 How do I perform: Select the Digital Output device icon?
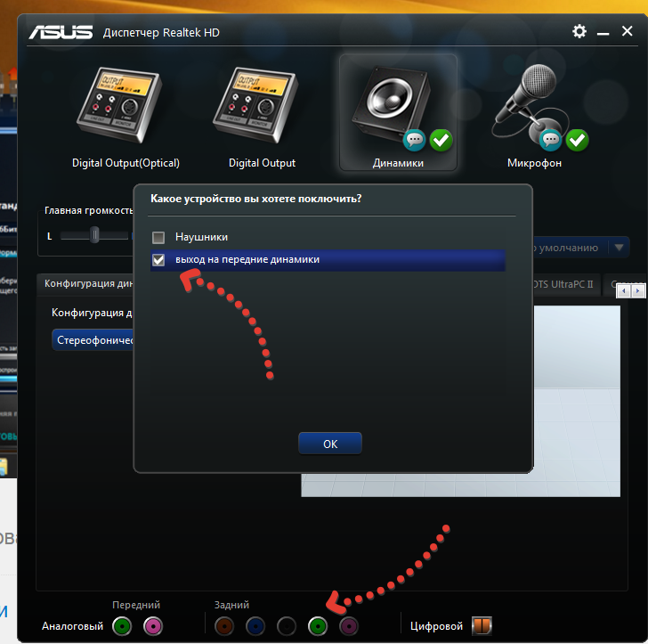coord(256,104)
